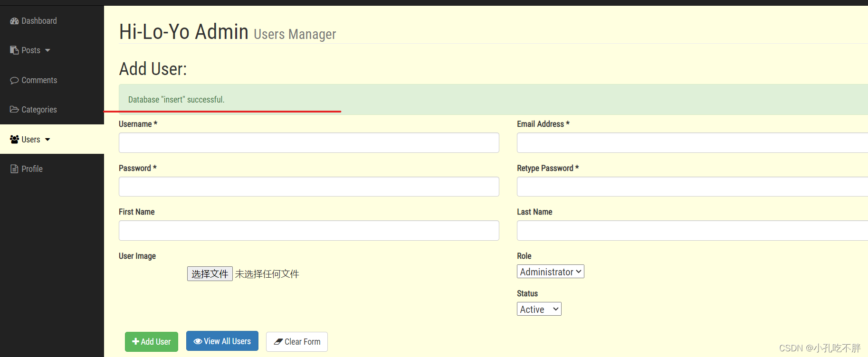Click the Add User: heading
Screen dimensions: 868x357
(153, 69)
